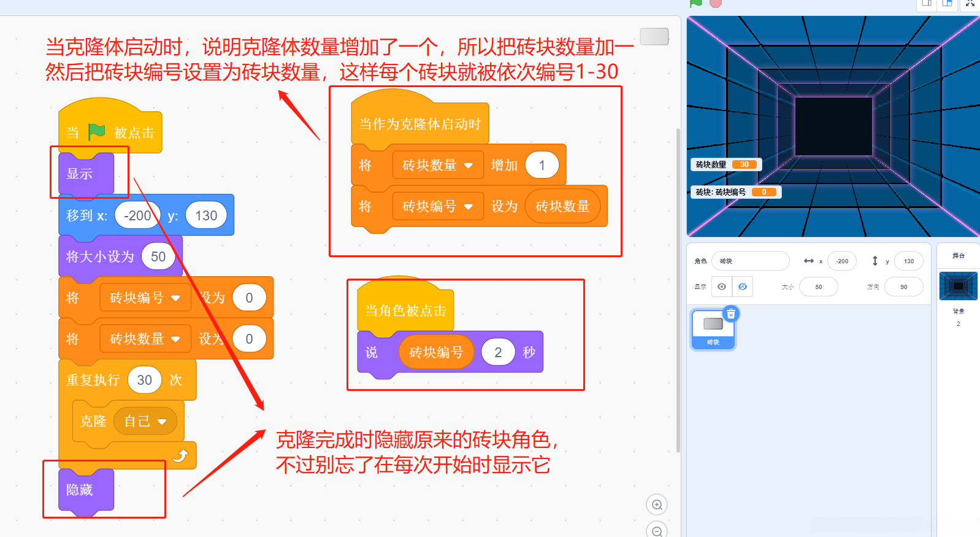
Task: Click the 克隆 block label
Action: [x=93, y=421]
